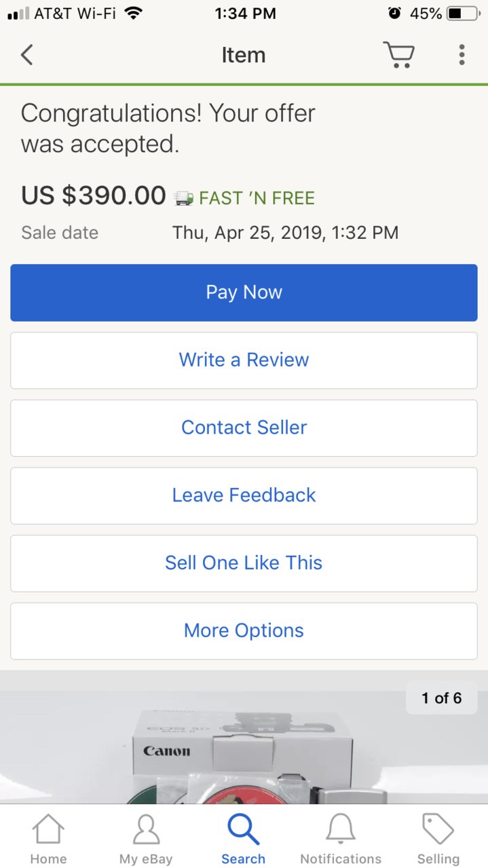Open the Canon camera product photo

(x=244, y=747)
